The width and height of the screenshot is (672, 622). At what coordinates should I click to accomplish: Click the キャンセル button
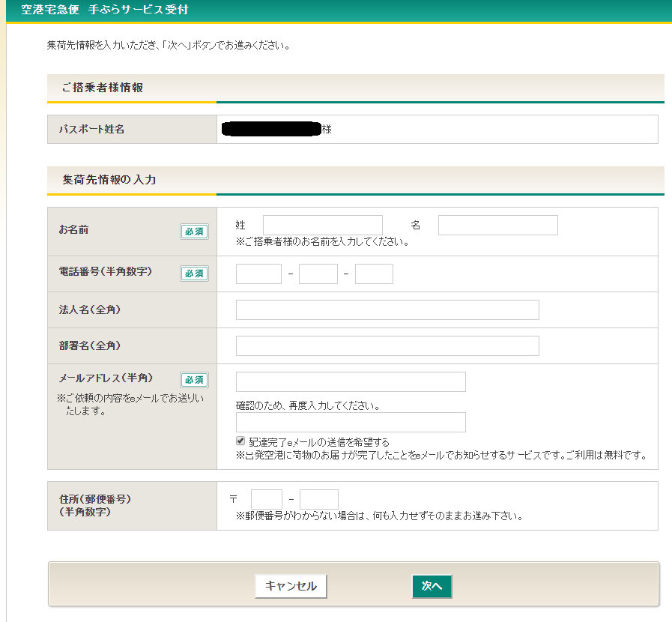pyautogui.click(x=291, y=586)
